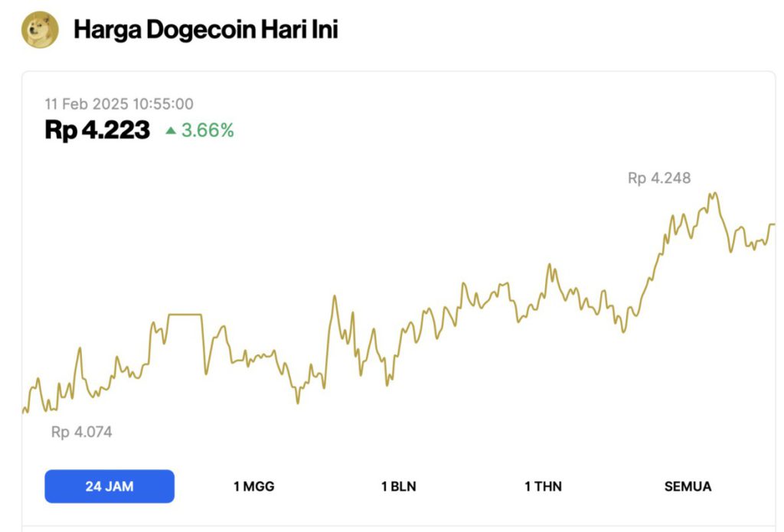Click the 11 Feb 2025 timestamp
Viewport: 784px width, 532px height.
point(119,104)
